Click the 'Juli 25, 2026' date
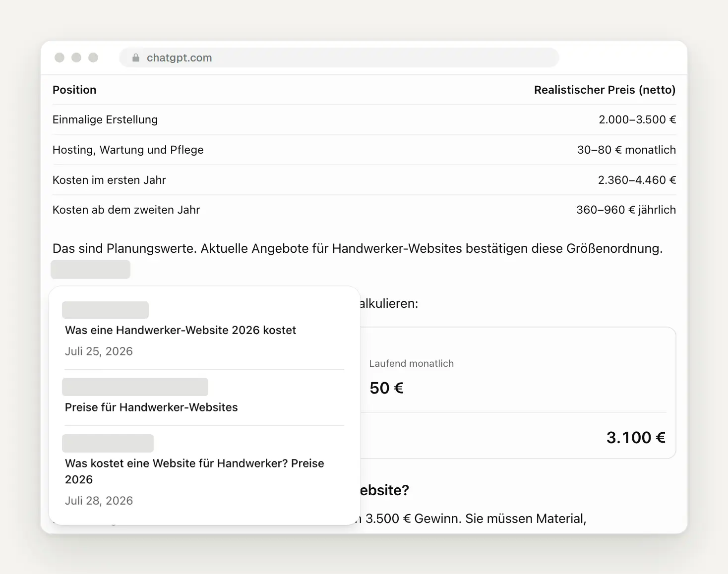 [x=99, y=351]
